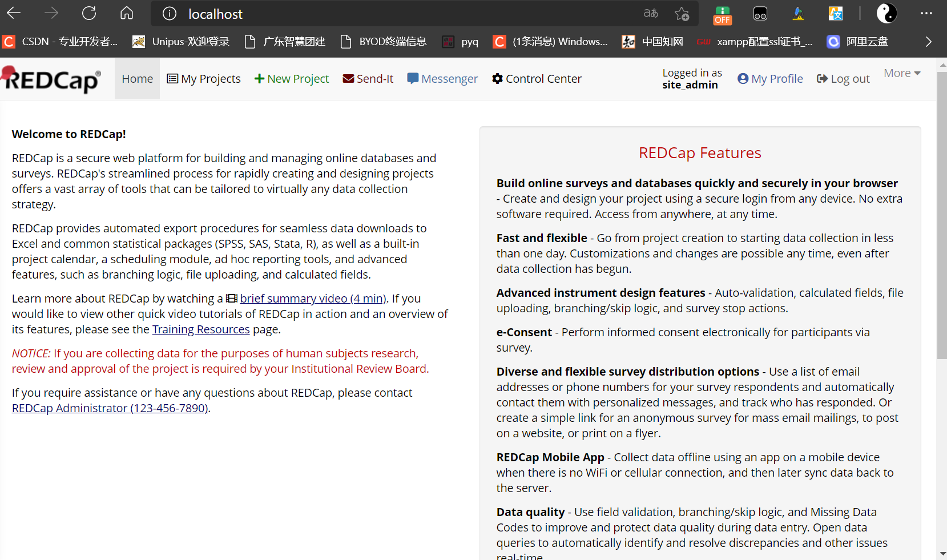947x560 pixels.
Task: Open the BYOD终端信息 bookmark
Action: pos(384,42)
